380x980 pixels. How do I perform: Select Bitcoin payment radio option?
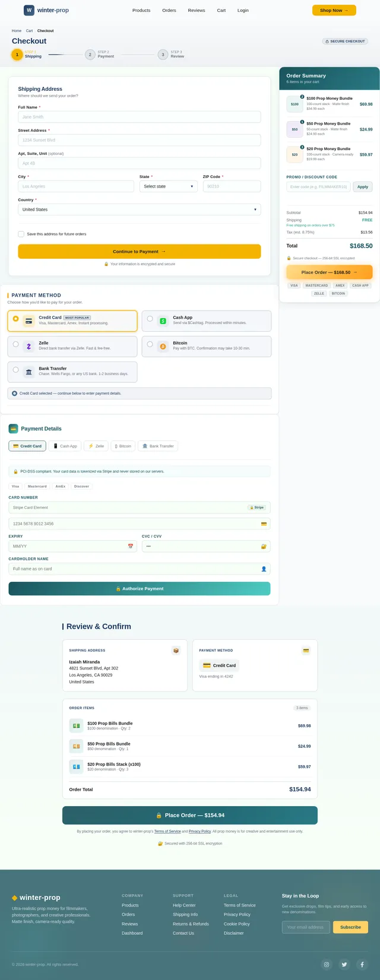tap(150, 344)
